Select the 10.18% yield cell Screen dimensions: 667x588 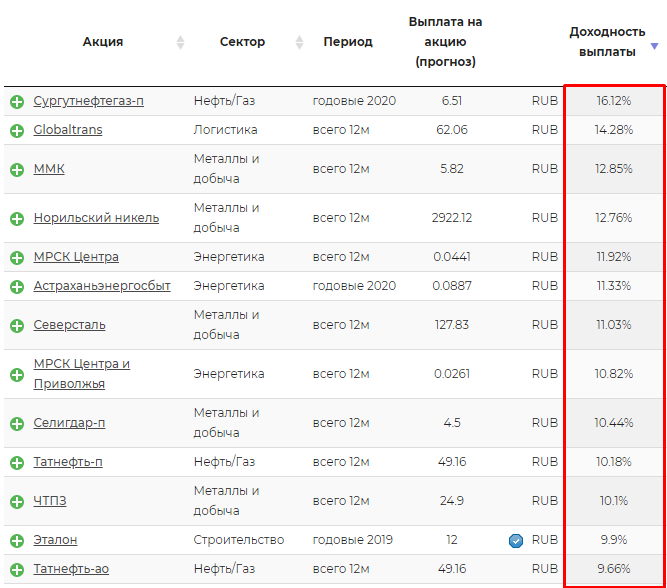(614, 462)
